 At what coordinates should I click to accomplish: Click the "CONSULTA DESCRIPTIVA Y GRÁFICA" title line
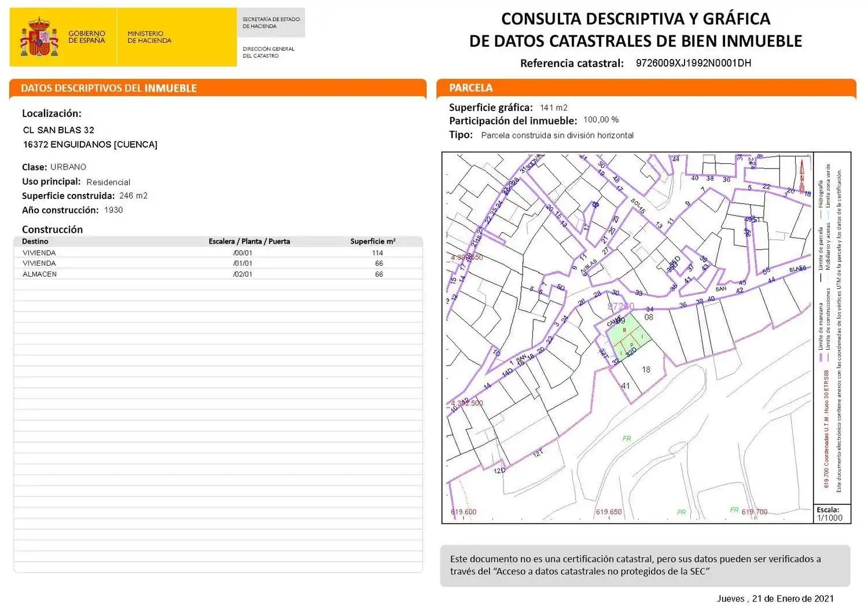[x=635, y=19]
